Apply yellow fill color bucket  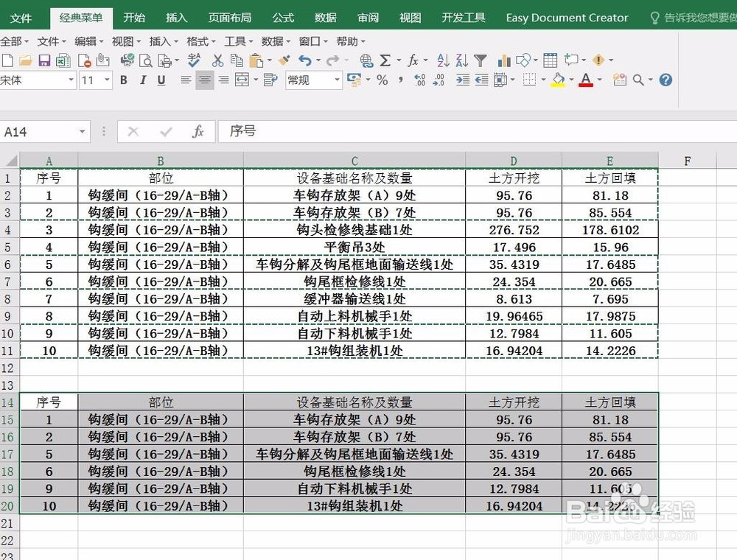pos(558,80)
